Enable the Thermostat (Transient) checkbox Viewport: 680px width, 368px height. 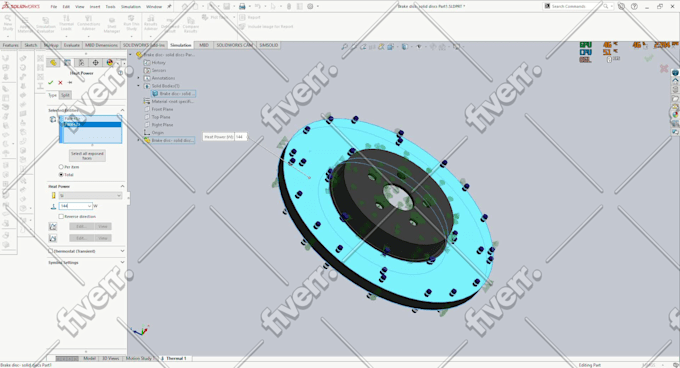pos(51,251)
